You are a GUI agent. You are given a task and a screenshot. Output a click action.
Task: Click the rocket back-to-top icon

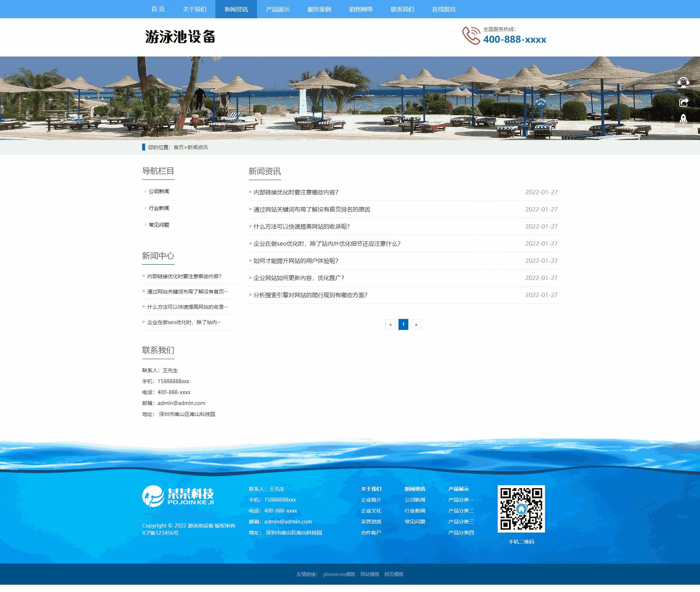pyautogui.click(x=683, y=119)
